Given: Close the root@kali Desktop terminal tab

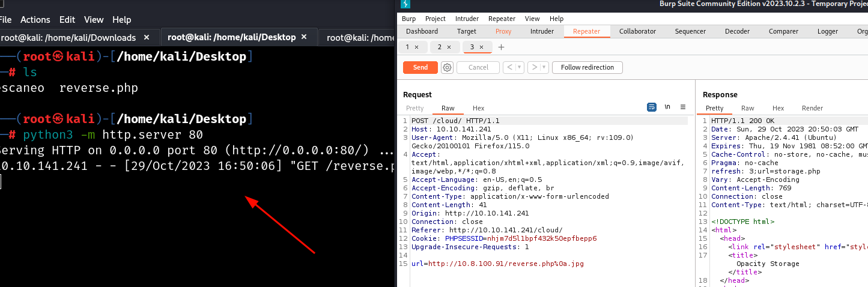Looking at the screenshot, I should (304, 37).
